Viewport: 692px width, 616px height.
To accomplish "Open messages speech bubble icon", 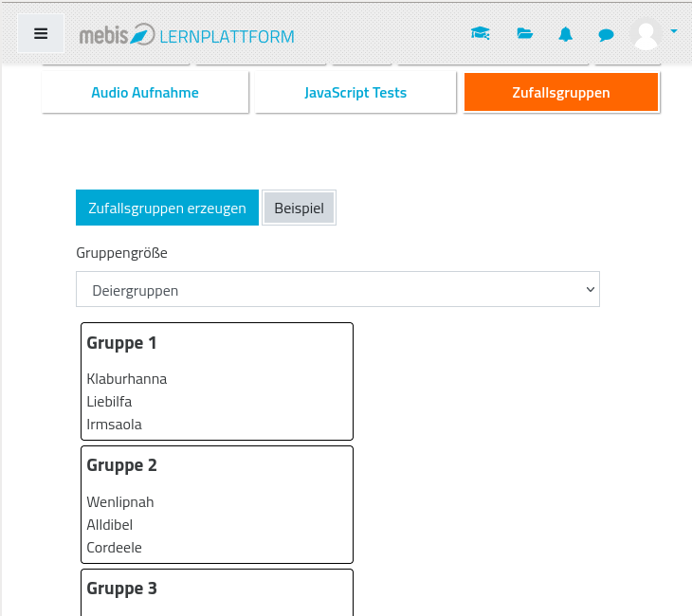I will 607,35.
